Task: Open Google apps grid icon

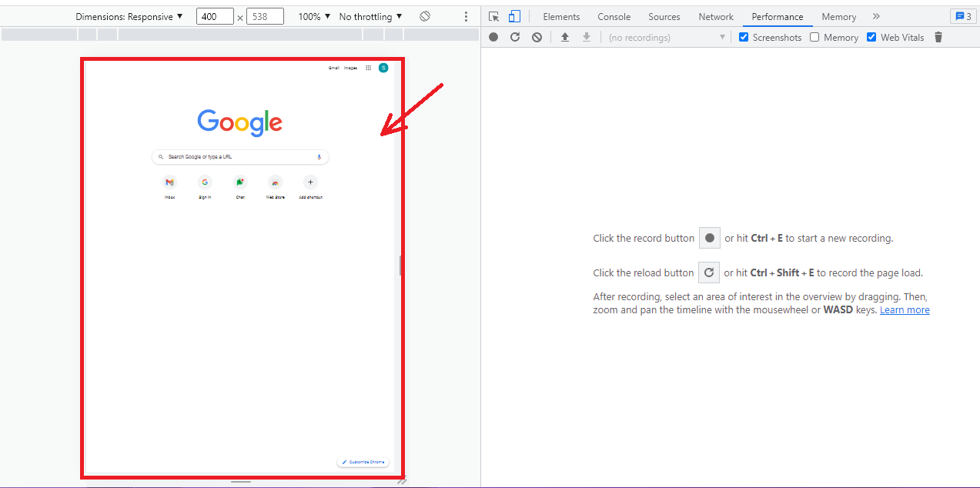Action: pos(368,68)
